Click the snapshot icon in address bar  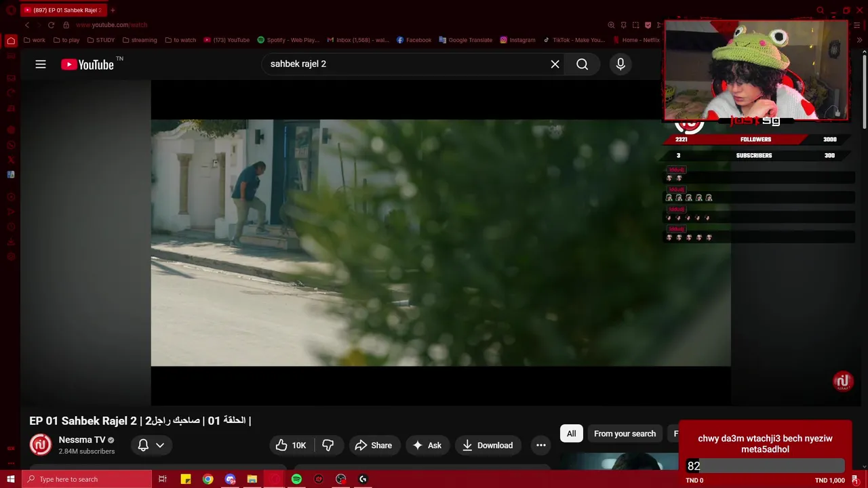tap(635, 25)
